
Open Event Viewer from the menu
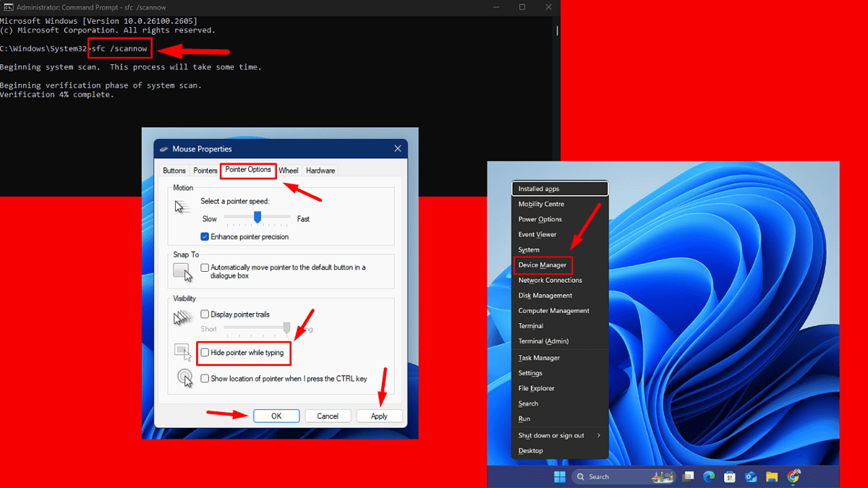coord(560,234)
